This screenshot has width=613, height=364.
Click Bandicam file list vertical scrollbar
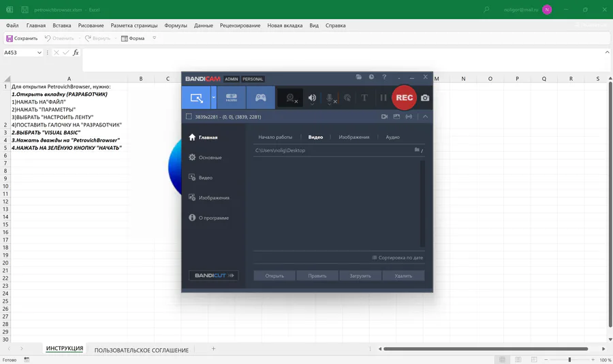[x=422, y=203]
